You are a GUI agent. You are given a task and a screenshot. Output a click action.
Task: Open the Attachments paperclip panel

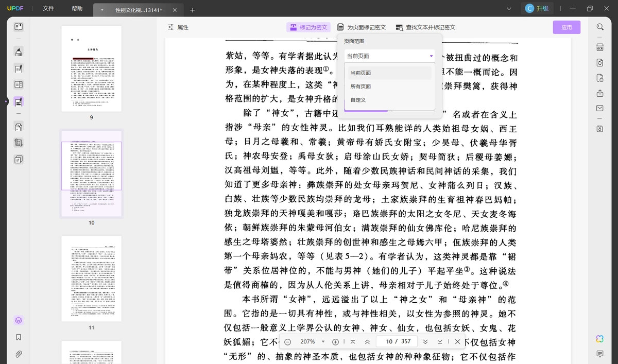[19, 354]
